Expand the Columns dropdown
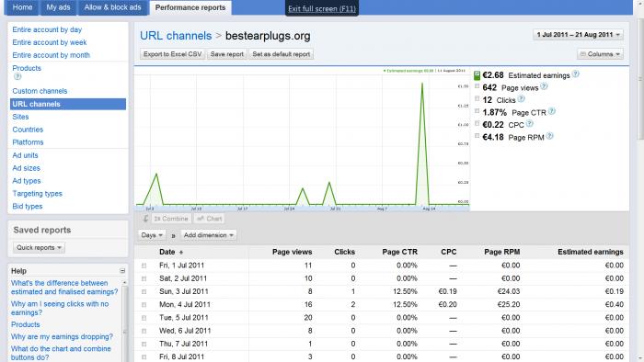The width and height of the screenshot is (644, 362). (600, 54)
